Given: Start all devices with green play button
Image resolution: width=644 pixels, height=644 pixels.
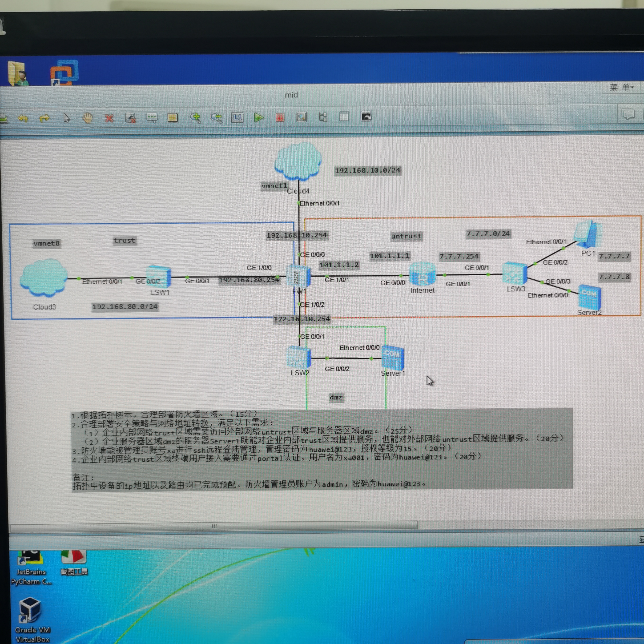Looking at the screenshot, I should pyautogui.click(x=259, y=117).
